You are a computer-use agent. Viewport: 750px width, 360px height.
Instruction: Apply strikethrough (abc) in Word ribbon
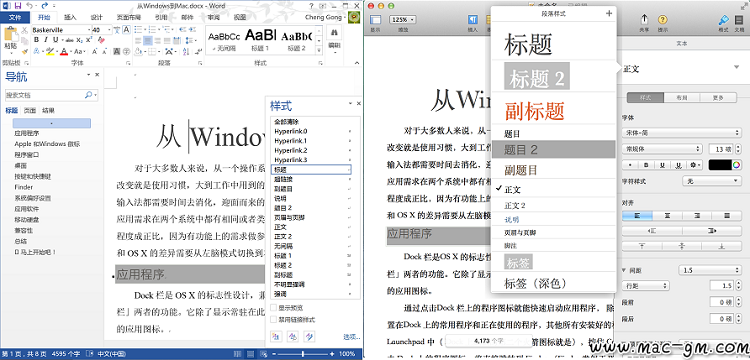click(x=69, y=40)
